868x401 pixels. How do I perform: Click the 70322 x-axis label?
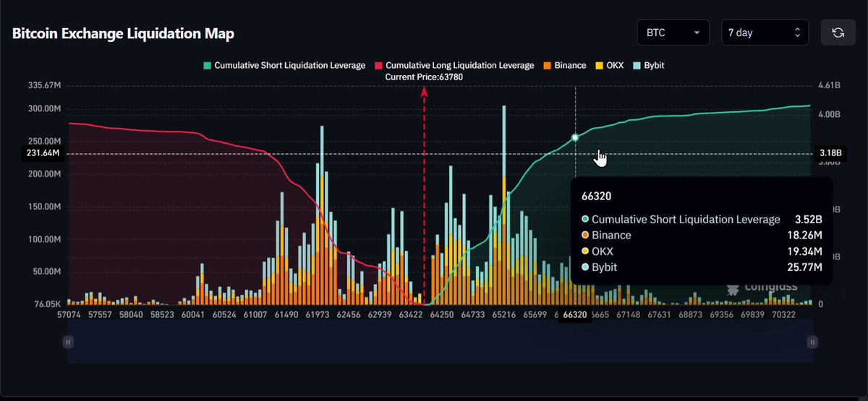[x=784, y=315]
